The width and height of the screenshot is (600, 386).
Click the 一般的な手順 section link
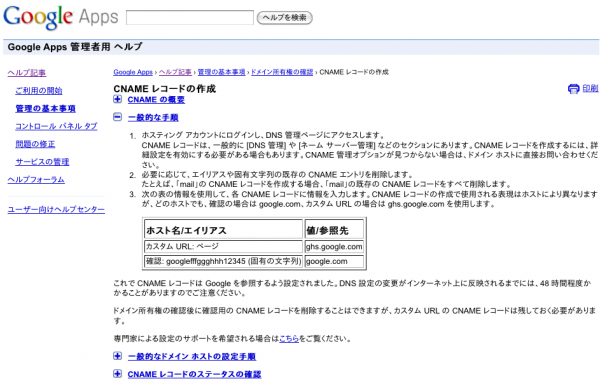point(153,117)
